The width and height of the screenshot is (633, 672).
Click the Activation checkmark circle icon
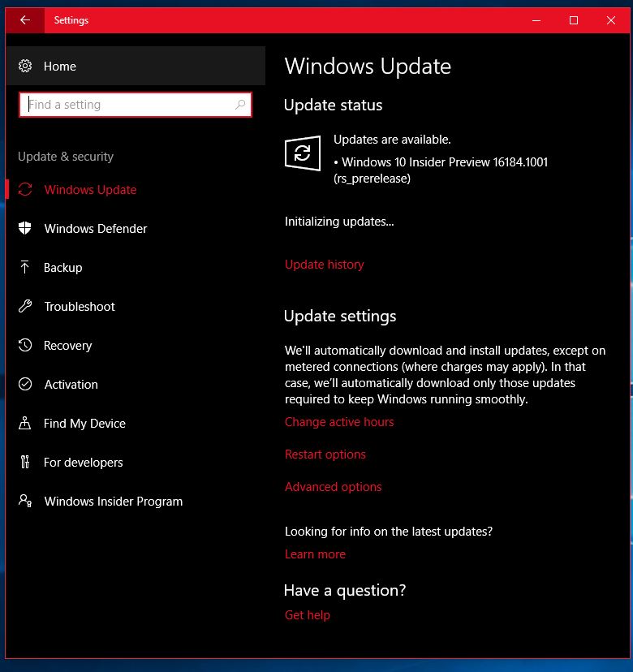click(25, 384)
